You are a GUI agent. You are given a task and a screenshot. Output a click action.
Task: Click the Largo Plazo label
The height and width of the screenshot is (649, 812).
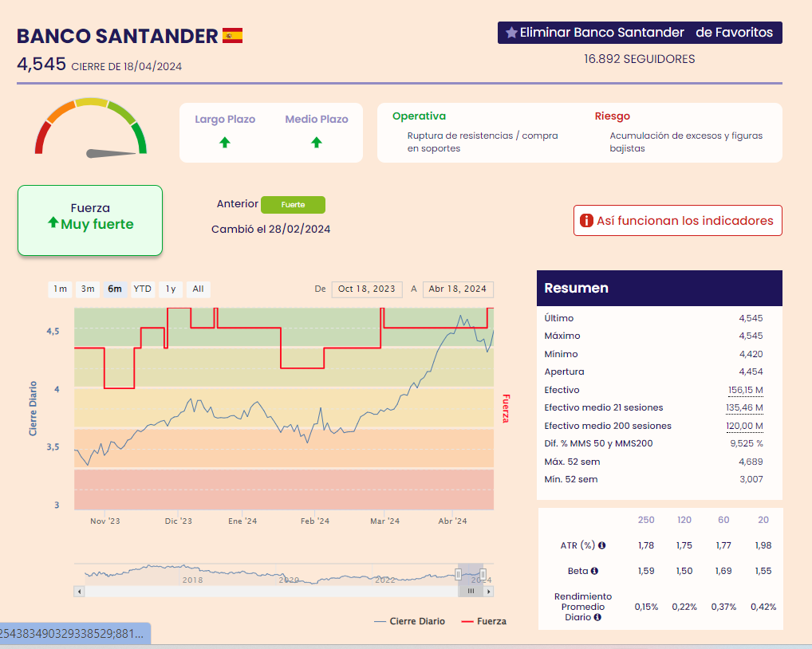click(225, 119)
